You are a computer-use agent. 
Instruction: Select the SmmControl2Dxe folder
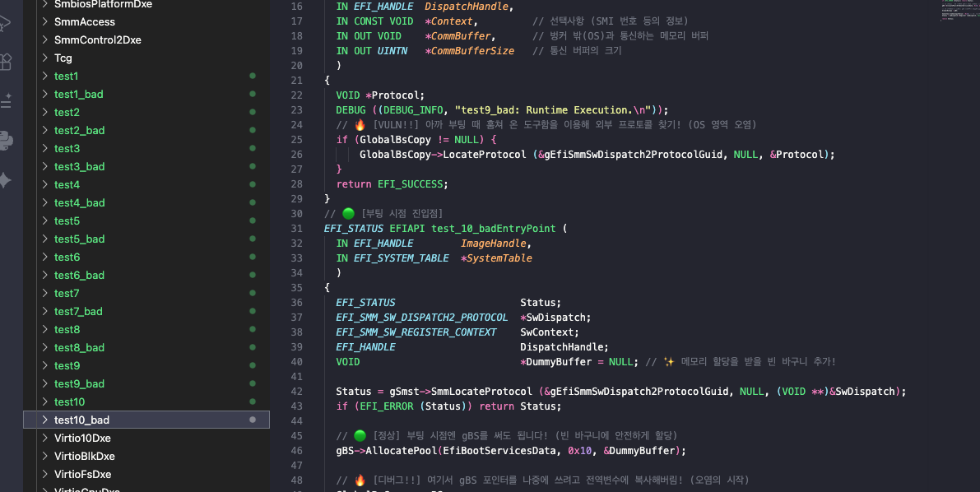(97, 39)
